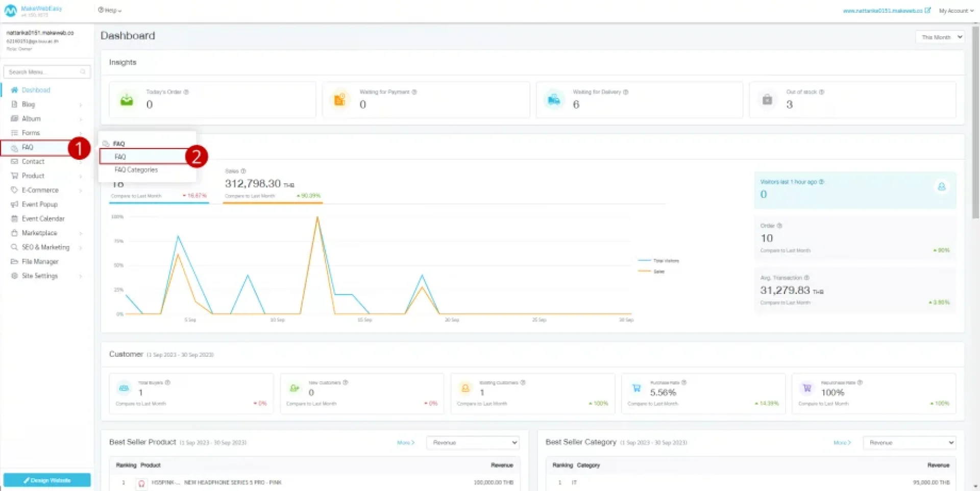Image resolution: width=980 pixels, height=491 pixels.
Task: Open File Manager from the sidebar
Action: tap(40, 261)
